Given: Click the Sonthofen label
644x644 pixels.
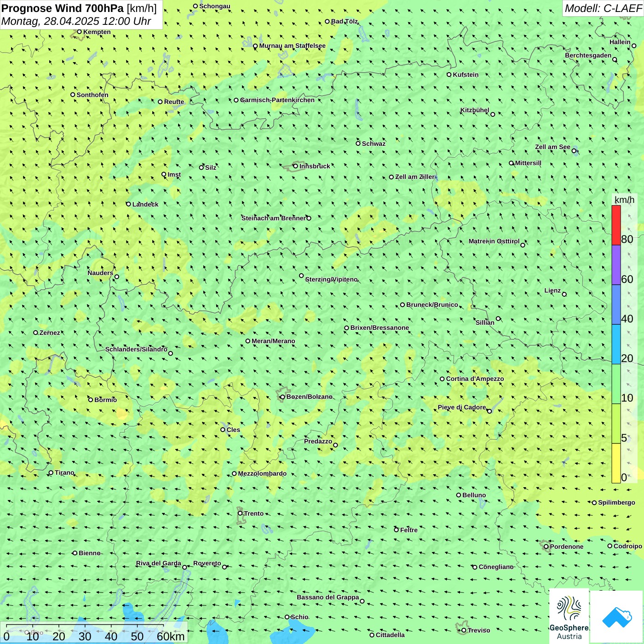Looking at the screenshot, I should (92, 95).
